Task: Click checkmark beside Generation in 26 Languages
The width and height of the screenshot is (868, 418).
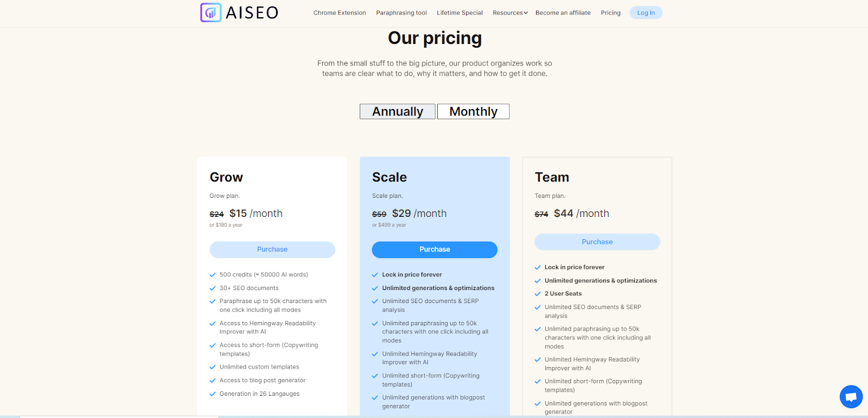Action: click(213, 394)
